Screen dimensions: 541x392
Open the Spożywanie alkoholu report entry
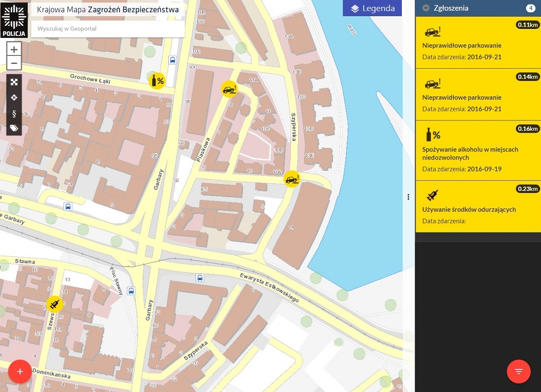point(478,151)
